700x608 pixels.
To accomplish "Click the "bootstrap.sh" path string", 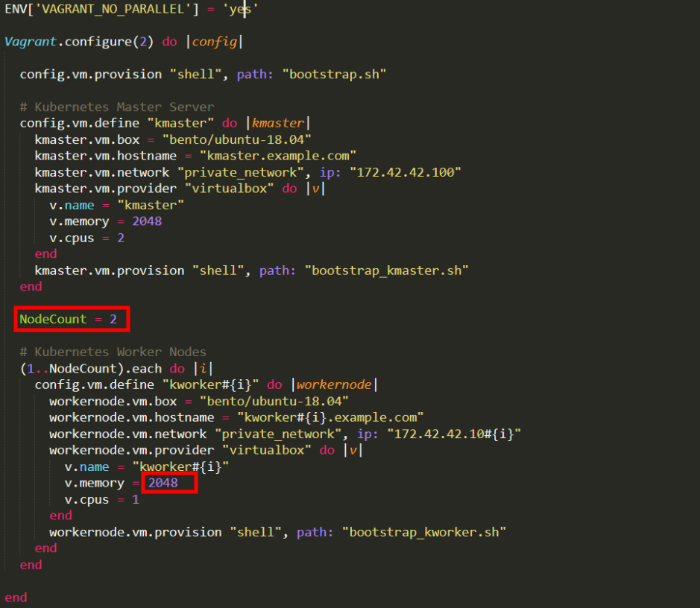I will (335, 74).
